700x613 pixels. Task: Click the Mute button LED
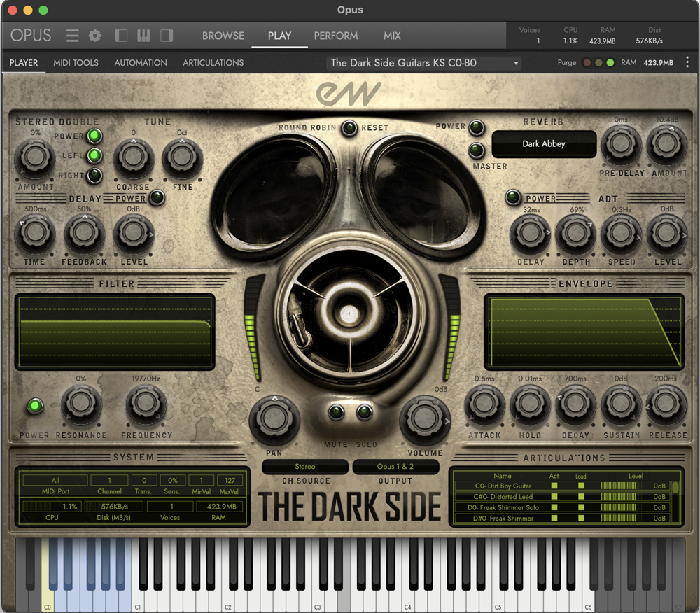(338, 412)
